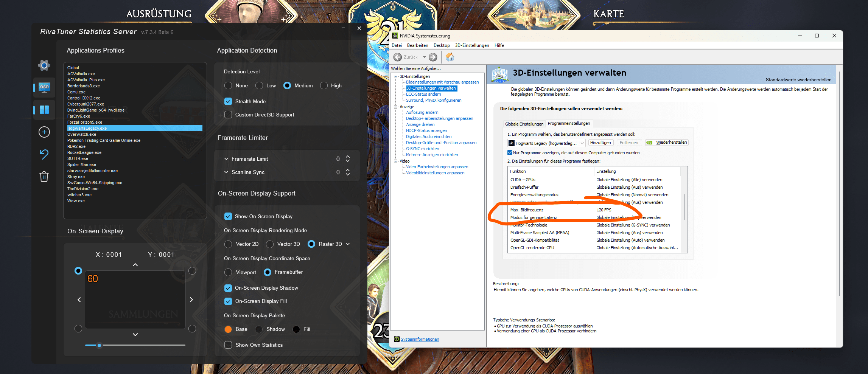Screen dimensions: 868x374
Task: Open Systeminformationen link
Action: (x=420, y=339)
